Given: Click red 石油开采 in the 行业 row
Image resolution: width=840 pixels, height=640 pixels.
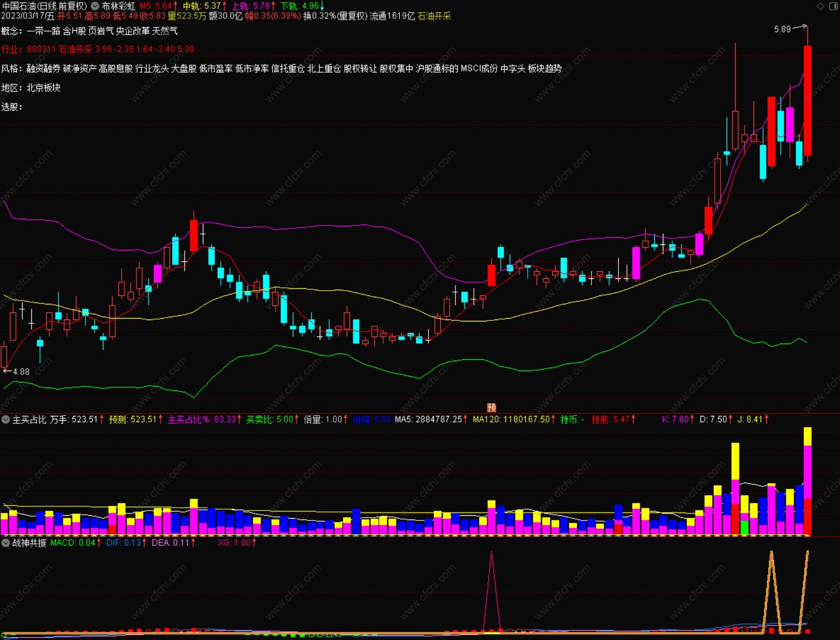Looking at the screenshot, I should [76, 49].
